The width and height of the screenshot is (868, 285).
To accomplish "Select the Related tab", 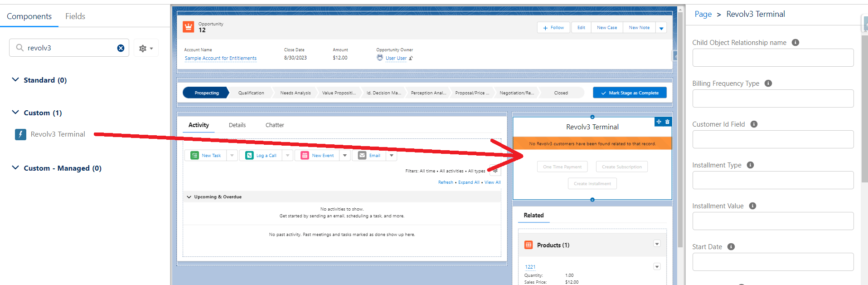I will pos(533,215).
